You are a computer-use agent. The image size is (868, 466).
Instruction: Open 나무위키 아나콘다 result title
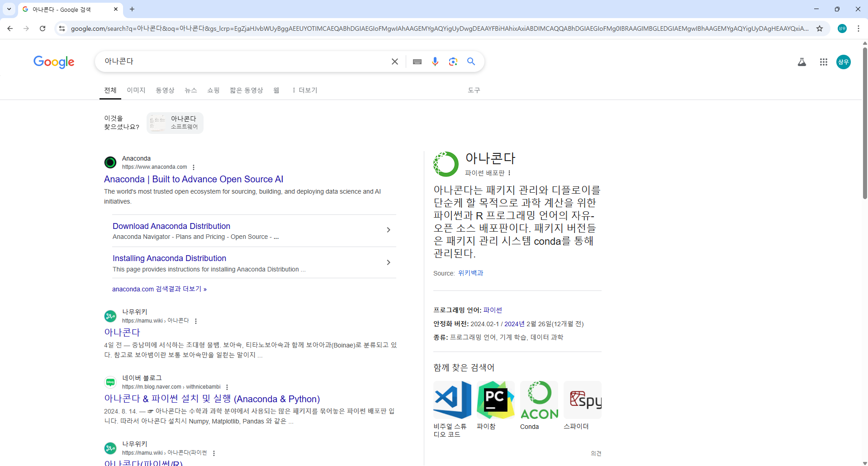tap(122, 332)
